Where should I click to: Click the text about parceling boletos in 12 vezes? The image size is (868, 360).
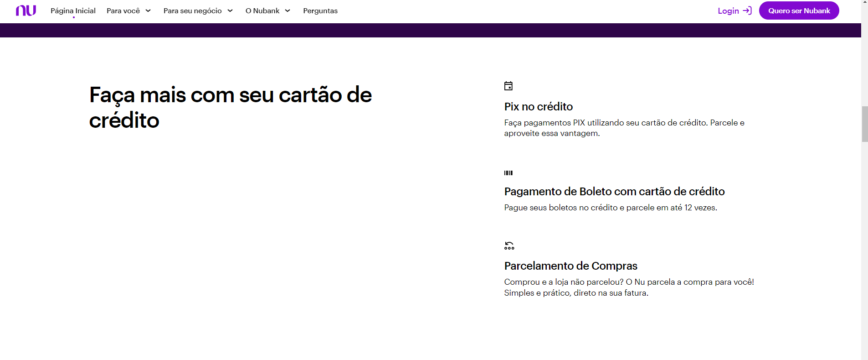point(610,208)
